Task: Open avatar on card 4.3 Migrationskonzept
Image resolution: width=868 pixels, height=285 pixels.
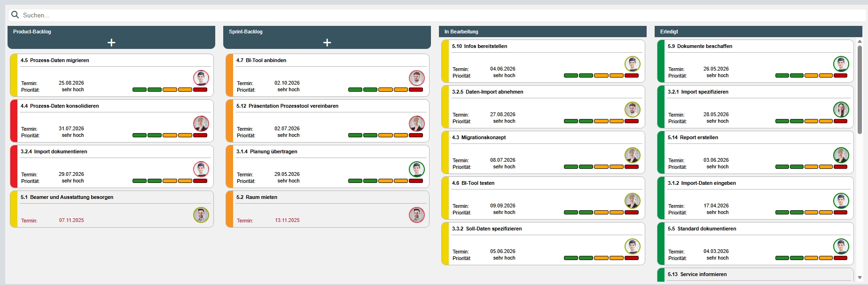Action: 633,155
